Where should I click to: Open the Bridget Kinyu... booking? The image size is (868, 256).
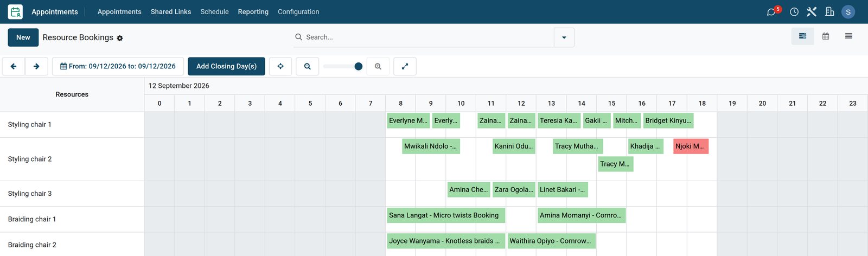pos(668,121)
